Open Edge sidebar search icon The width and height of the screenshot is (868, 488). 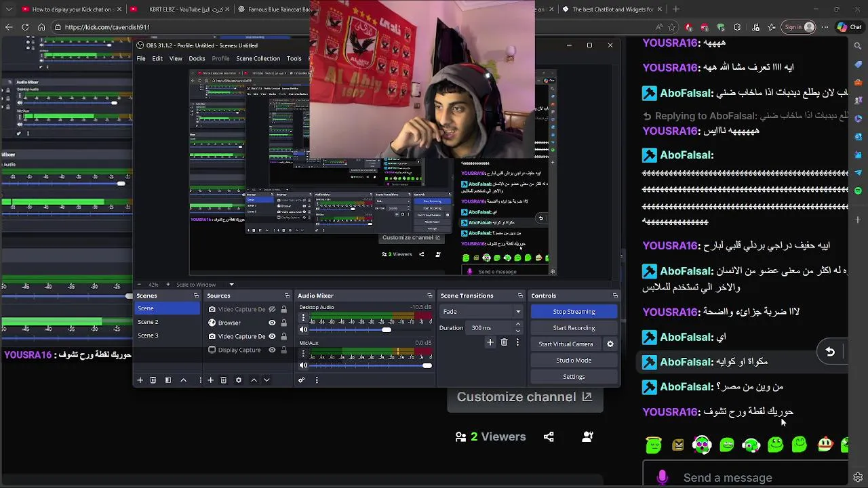858,46
